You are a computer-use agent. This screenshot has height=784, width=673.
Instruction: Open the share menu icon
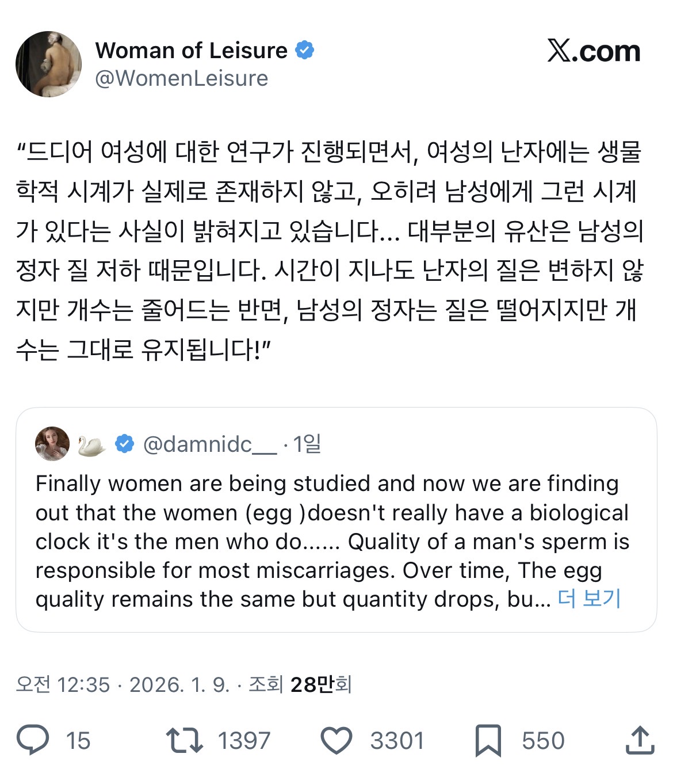click(640, 740)
